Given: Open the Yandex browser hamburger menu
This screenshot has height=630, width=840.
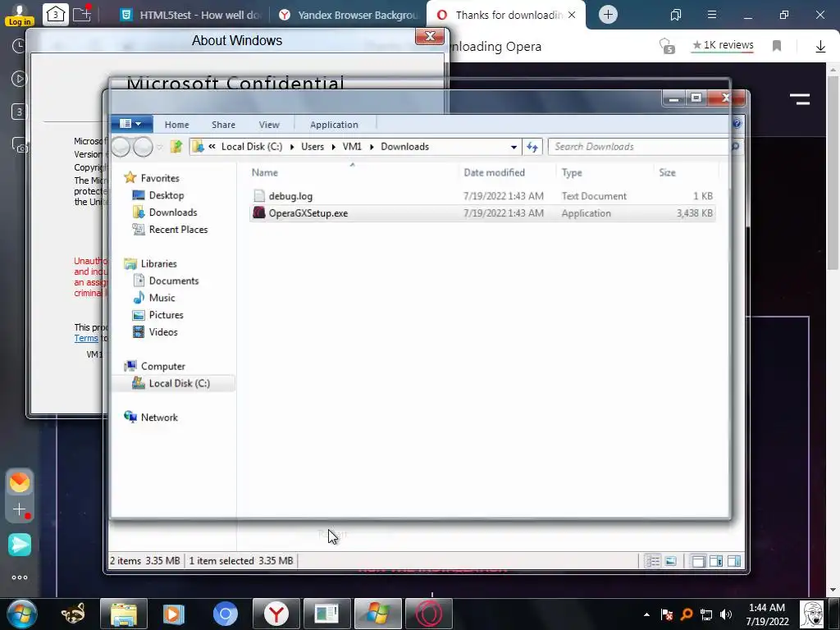Looking at the screenshot, I should tap(711, 15).
